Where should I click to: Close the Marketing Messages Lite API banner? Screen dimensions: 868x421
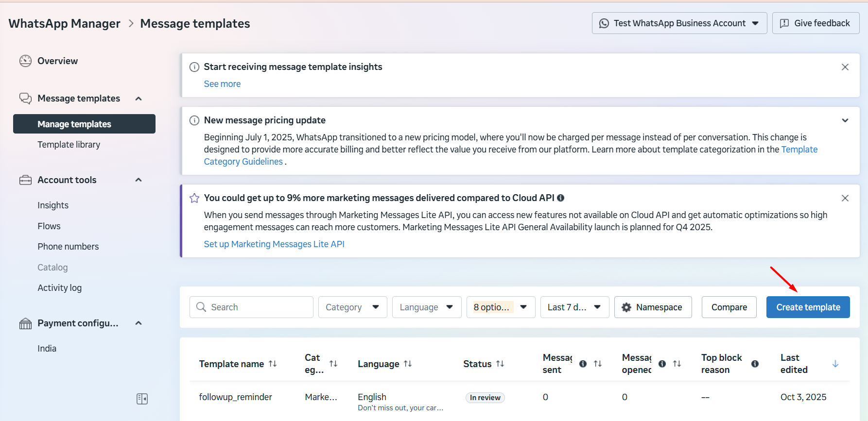(845, 198)
